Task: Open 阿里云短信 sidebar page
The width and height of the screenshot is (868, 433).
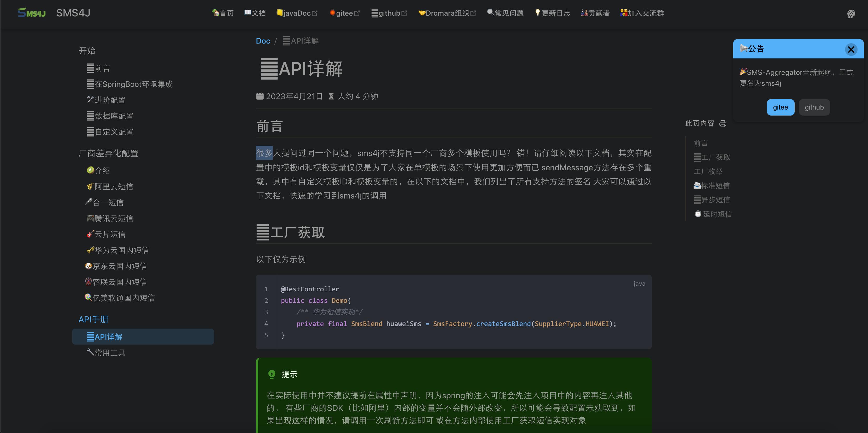Action: pyautogui.click(x=114, y=187)
